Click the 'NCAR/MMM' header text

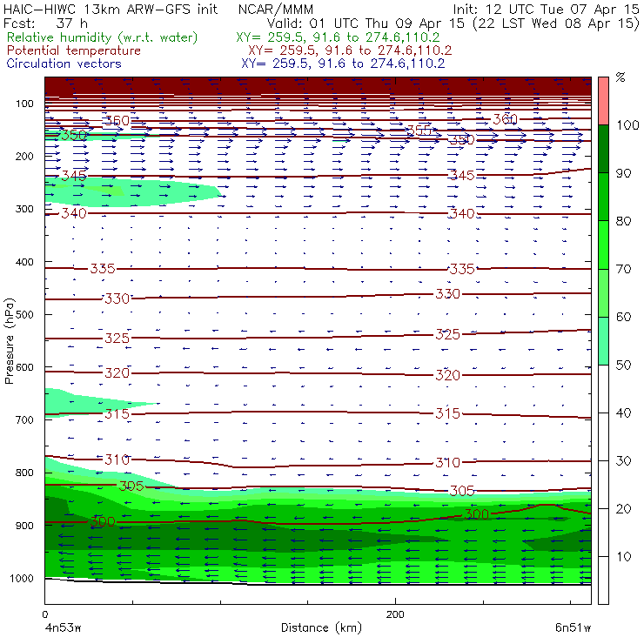276,9
